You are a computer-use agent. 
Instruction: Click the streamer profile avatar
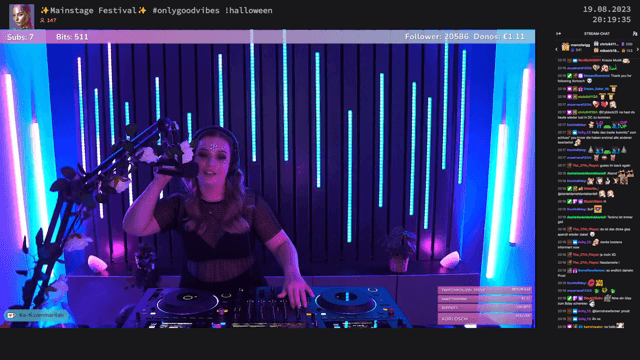(21, 16)
